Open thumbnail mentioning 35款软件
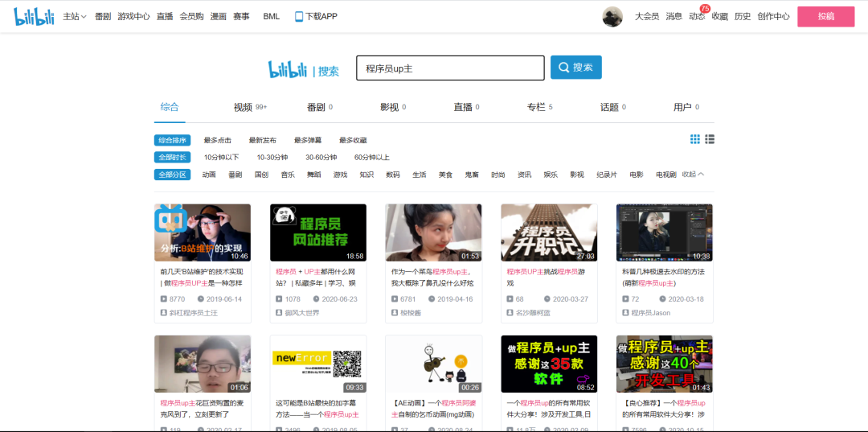This screenshot has height=432, width=868. pyautogui.click(x=549, y=364)
